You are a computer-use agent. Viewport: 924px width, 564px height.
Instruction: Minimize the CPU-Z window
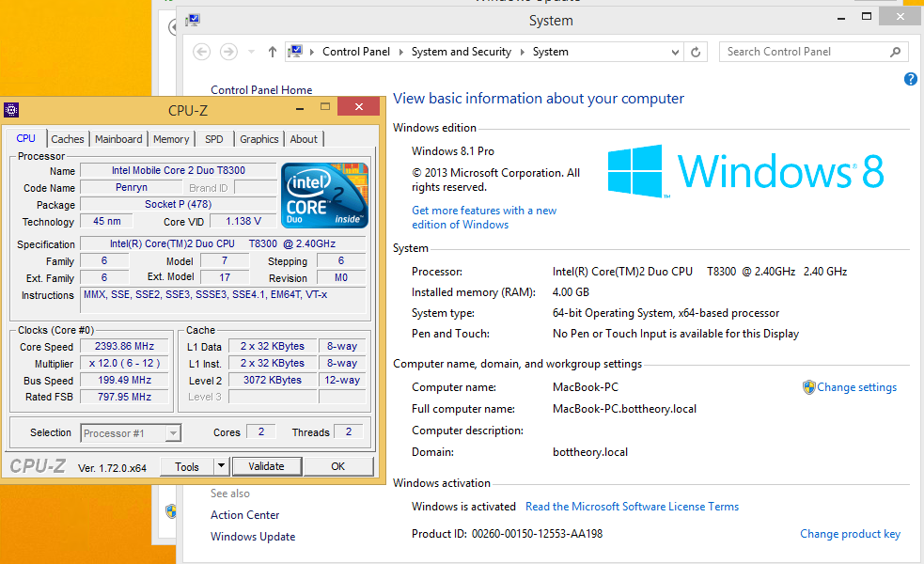point(300,108)
